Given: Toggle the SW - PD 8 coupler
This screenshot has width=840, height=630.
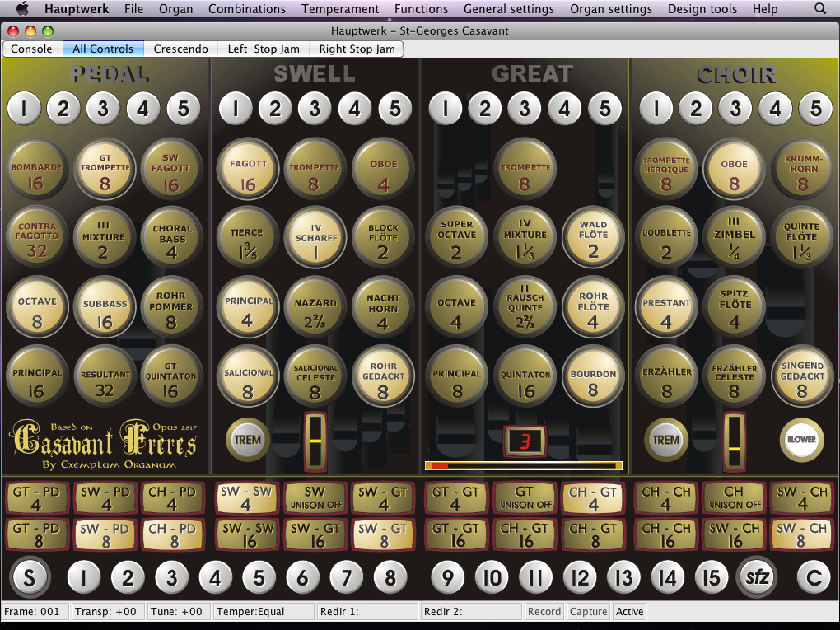Looking at the screenshot, I should point(105,534).
